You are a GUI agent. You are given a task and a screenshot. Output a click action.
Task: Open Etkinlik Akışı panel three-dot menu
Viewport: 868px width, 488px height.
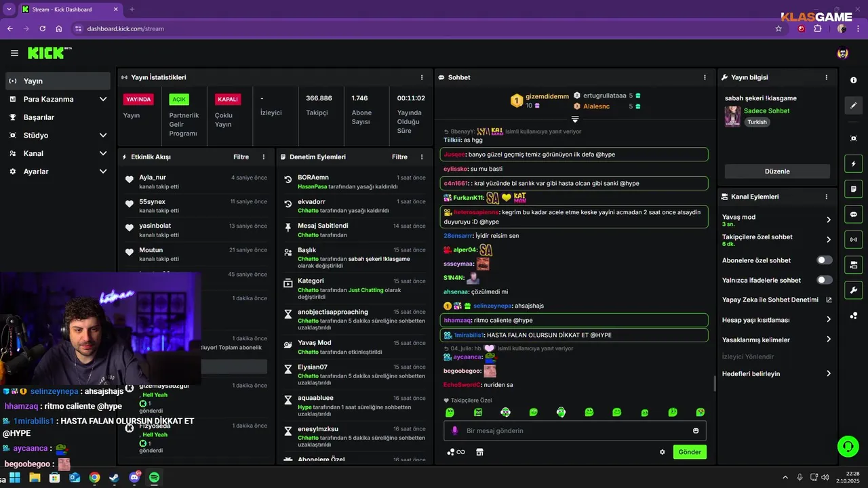coord(264,157)
